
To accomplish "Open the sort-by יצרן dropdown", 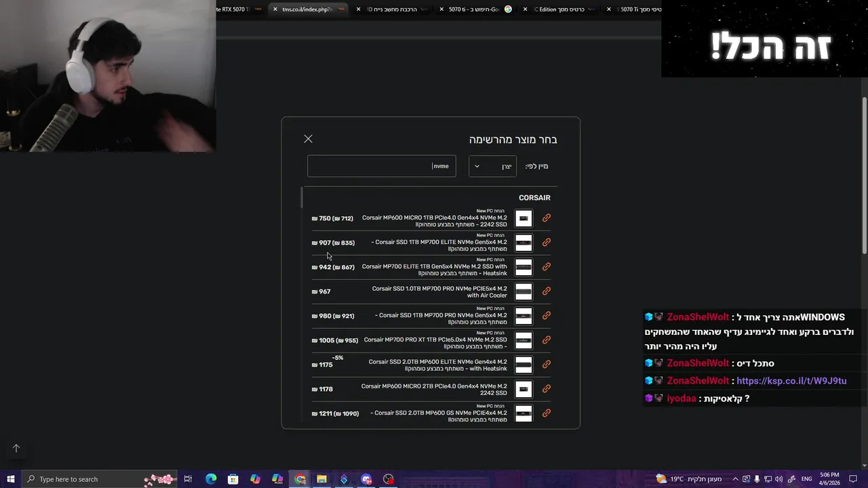I will (x=492, y=166).
